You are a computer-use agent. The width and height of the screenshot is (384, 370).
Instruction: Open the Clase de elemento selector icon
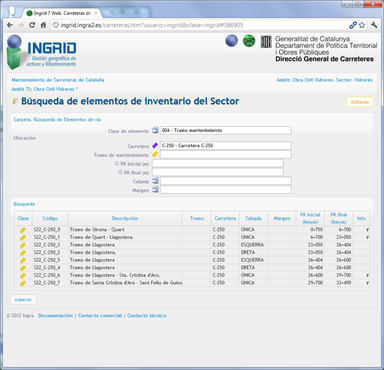pos(155,130)
